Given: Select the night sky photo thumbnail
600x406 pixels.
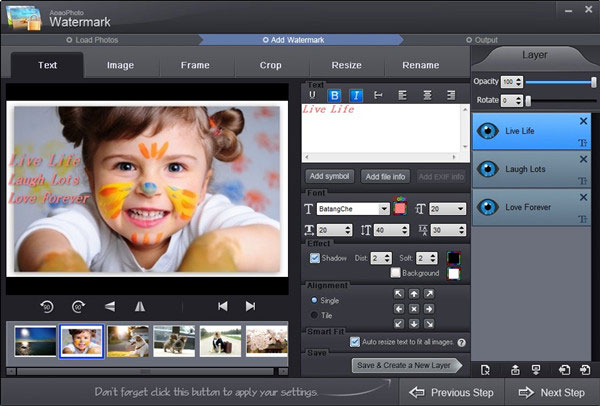Looking at the screenshot, I should point(35,341).
